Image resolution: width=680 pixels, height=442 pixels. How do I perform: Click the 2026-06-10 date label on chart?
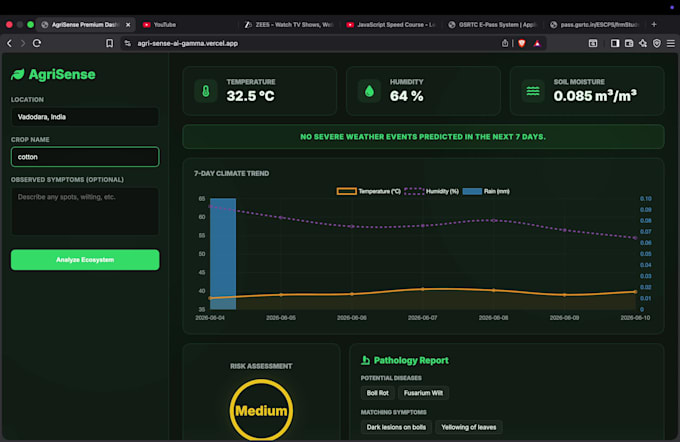tap(635, 318)
